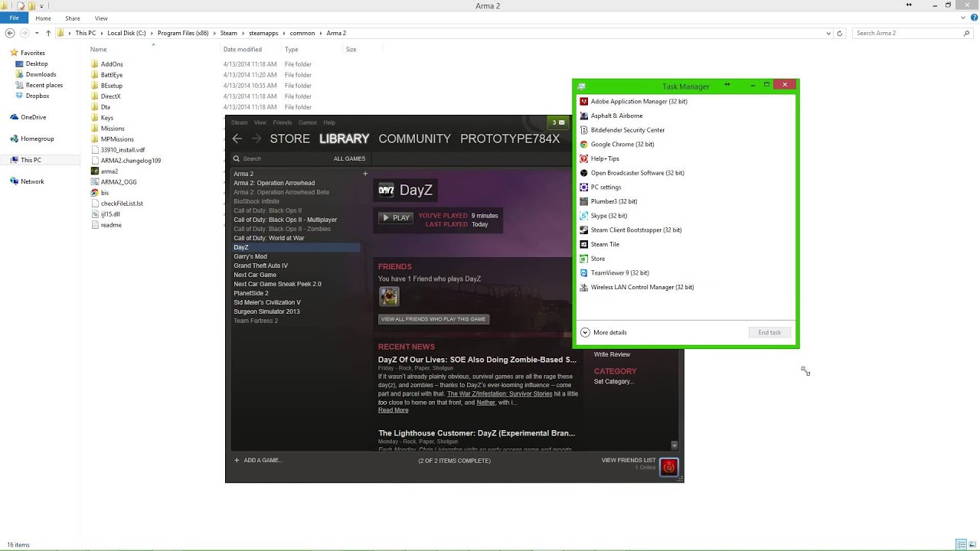Select Garry's Mod in Steam library list
The width and height of the screenshot is (980, 551).
pyautogui.click(x=250, y=256)
